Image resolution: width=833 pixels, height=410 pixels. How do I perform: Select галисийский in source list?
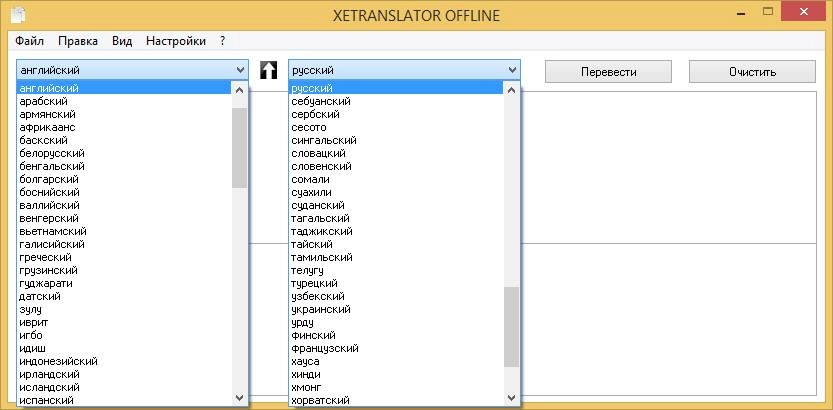(124, 244)
